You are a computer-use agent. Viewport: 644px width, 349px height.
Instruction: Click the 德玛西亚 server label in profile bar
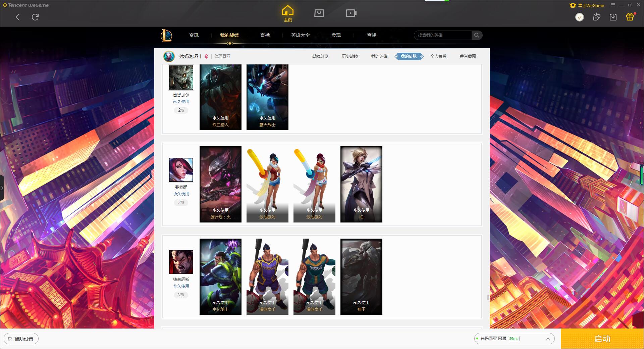(223, 56)
